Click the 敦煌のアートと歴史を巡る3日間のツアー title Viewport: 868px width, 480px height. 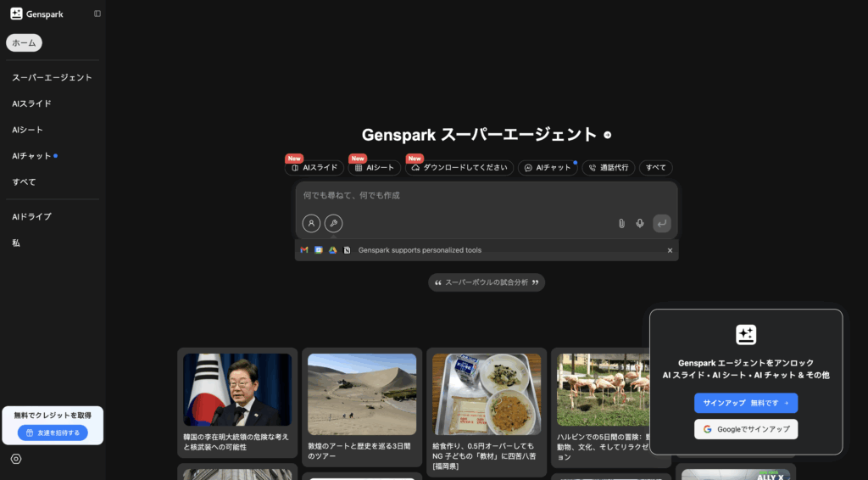pyautogui.click(x=359, y=450)
